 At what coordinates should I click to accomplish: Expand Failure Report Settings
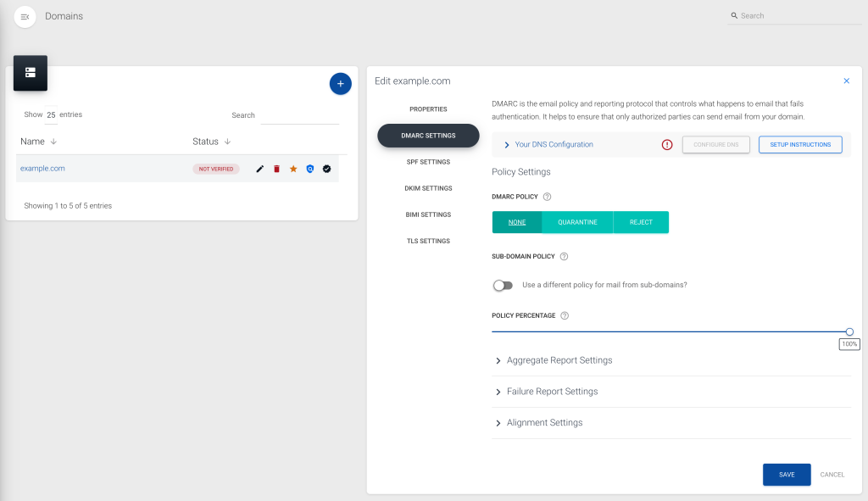[548, 391]
